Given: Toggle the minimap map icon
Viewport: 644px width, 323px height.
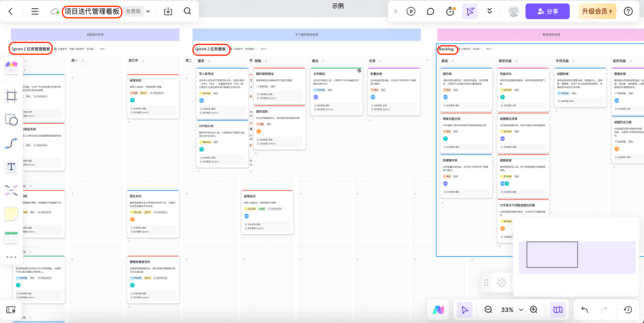Looking at the screenshot, I should 558,310.
